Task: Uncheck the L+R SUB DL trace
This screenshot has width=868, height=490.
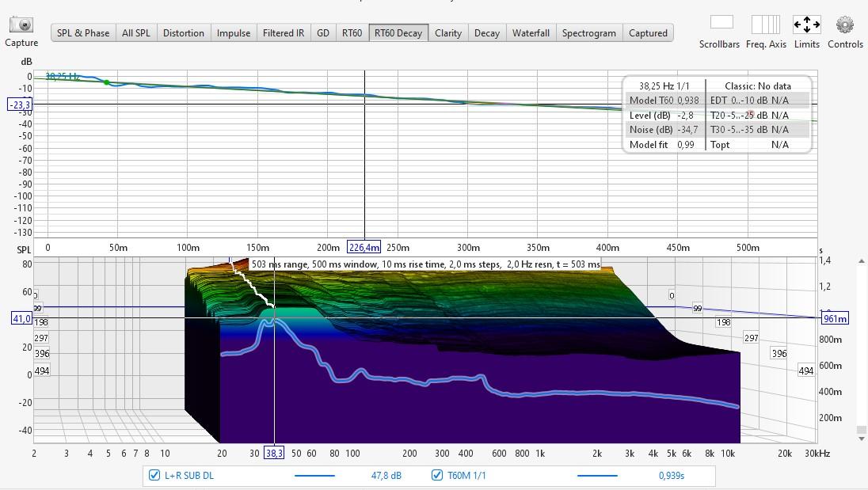Action: (154, 476)
